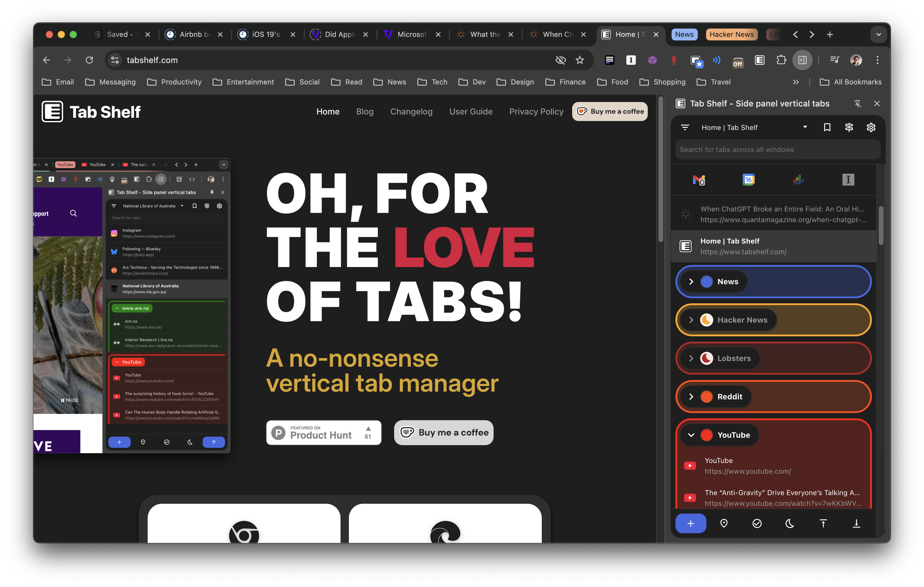This screenshot has width=924, height=587.
Task: Unpin the Tab Shelf side panel
Action: click(x=857, y=103)
